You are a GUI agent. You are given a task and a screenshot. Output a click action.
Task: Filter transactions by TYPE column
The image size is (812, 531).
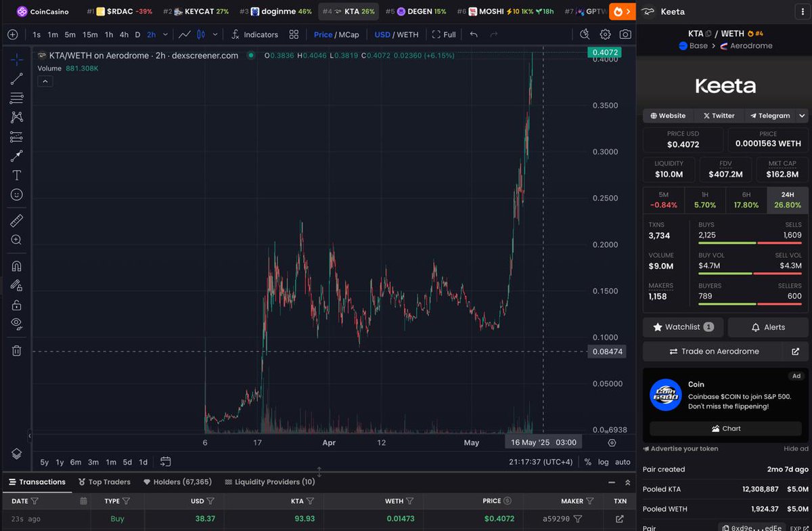(x=126, y=501)
